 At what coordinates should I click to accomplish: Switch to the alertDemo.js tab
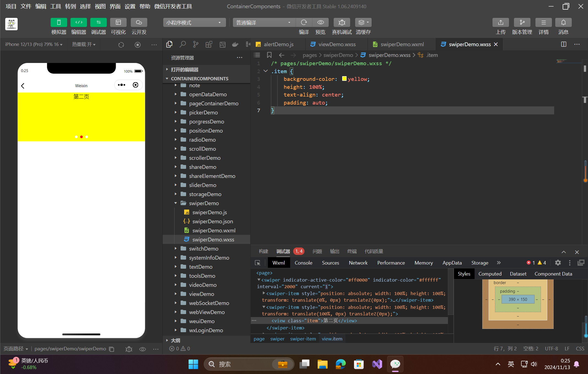279,44
